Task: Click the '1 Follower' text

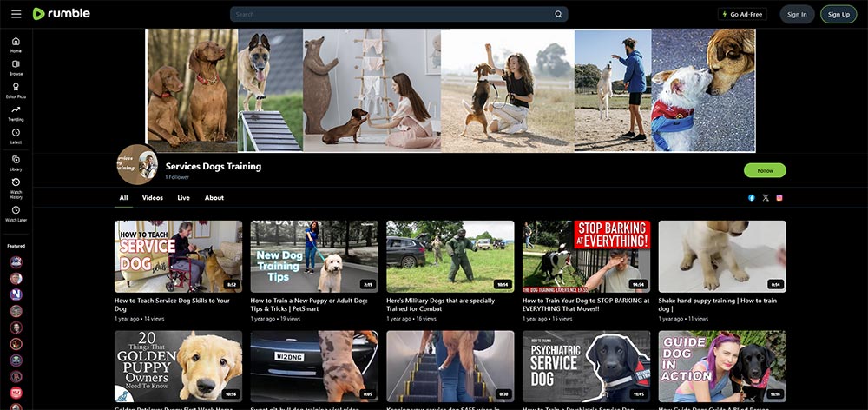Action: 177,177
